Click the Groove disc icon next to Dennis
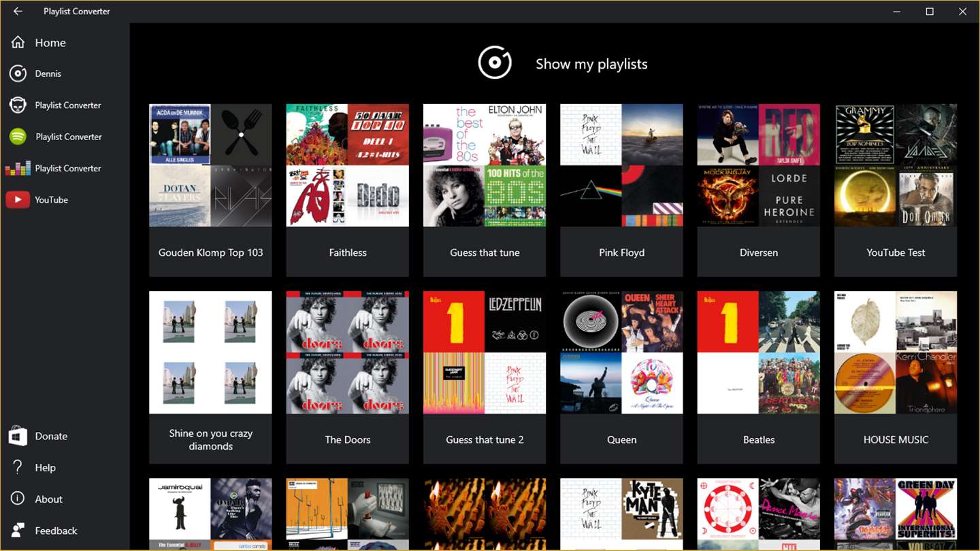The width and height of the screenshot is (980, 551). tap(18, 73)
